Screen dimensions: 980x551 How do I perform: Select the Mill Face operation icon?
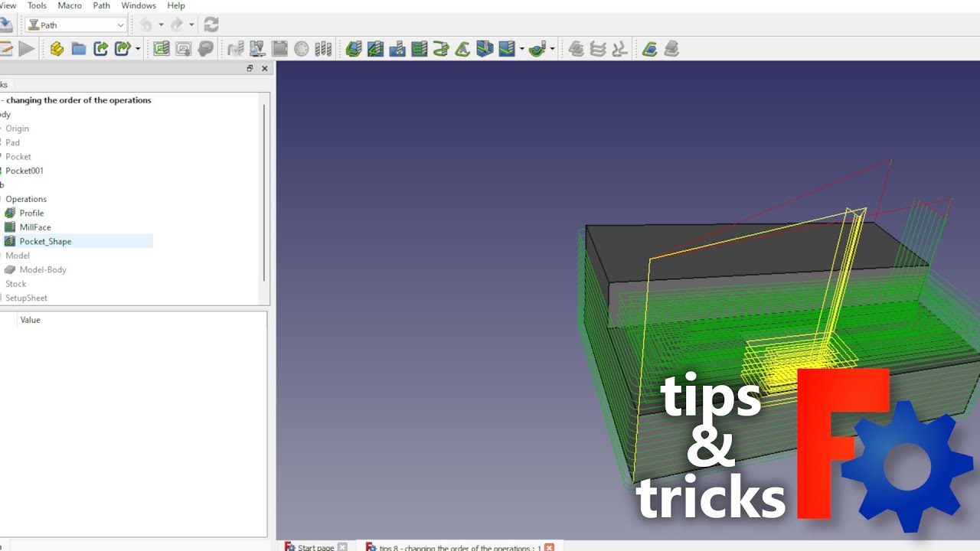pyautogui.click(x=419, y=49)
